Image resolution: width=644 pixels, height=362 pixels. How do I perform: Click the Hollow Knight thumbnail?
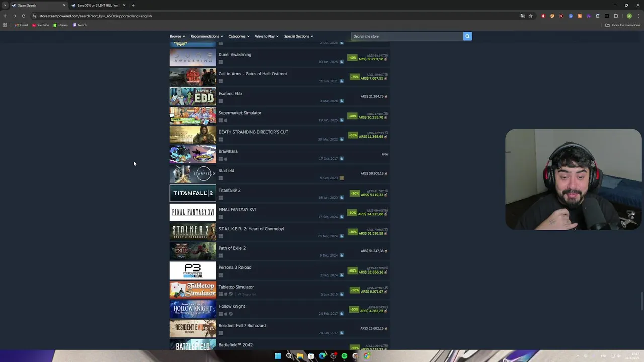[x=193, y=310]
